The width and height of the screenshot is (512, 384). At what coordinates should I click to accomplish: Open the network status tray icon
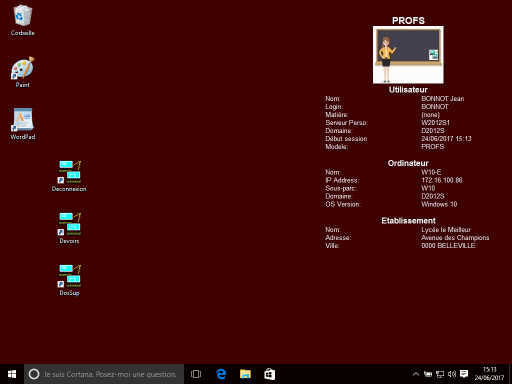coord(440,374)
